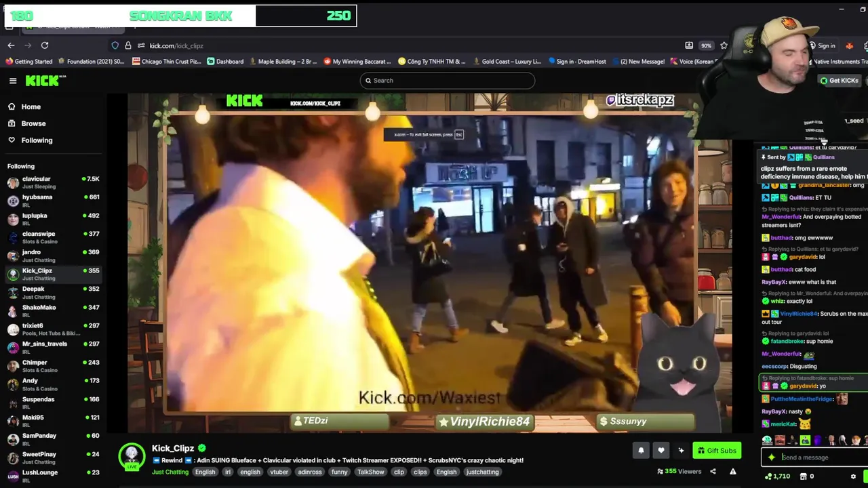The width and height of the screenshot is (868, 488).
Task: Open SweetPinay channel in Following list
Action: 53,457
